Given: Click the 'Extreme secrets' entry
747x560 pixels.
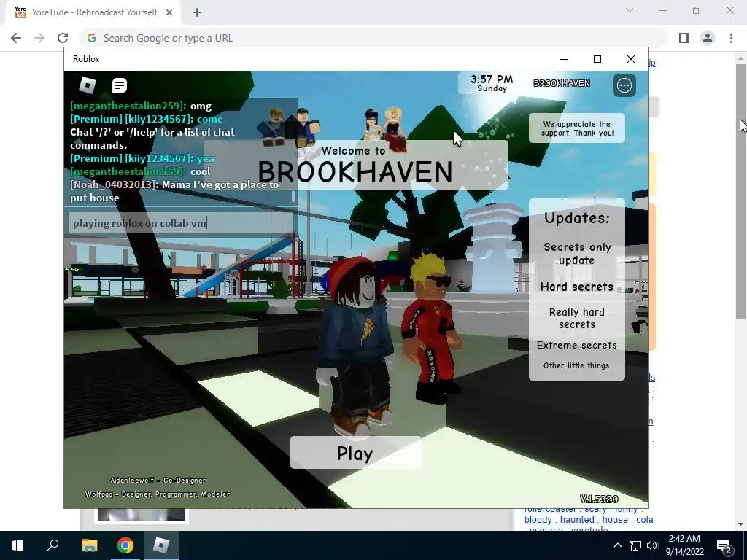Looking at the screenshot, I should [577, 345].
